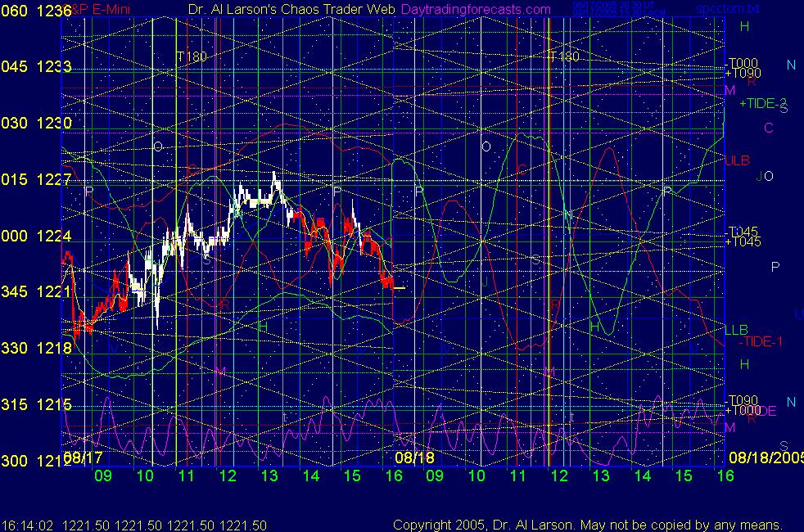Click the "300 1212" price axis label
Image resolution: width=804 pixels, height=532 pixels.
pyautogui.click(x=36, y=461)
